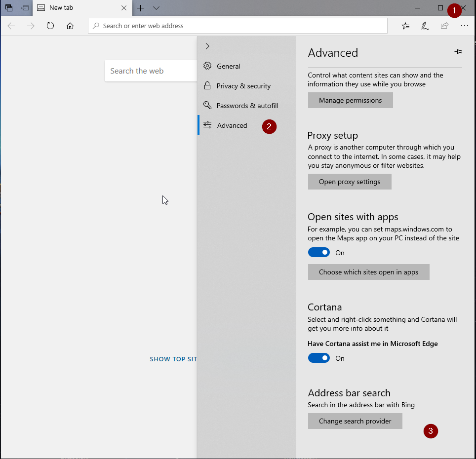This screenshot has width=476, height=459.
Task: Click the Advanced sliders icon
Action: [207, 125]
